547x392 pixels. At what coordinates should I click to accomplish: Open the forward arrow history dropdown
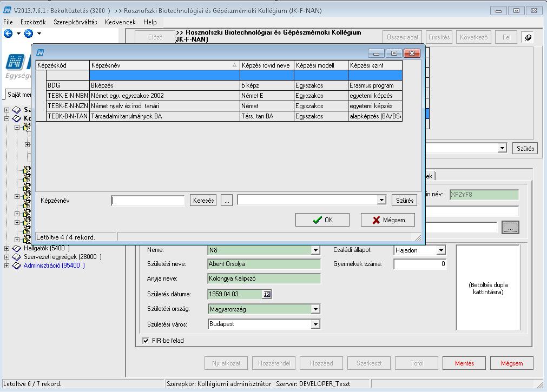[39, 34]
